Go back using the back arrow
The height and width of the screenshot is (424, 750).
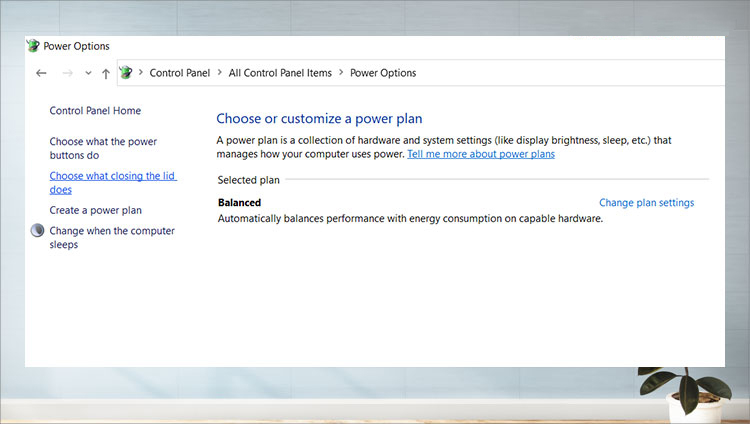click(41, 73)
